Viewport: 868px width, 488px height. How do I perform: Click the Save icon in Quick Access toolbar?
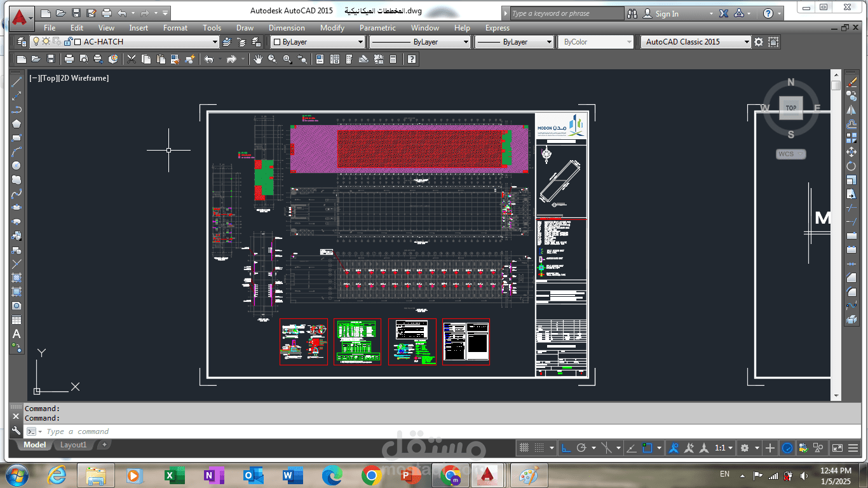coord(76,13)
